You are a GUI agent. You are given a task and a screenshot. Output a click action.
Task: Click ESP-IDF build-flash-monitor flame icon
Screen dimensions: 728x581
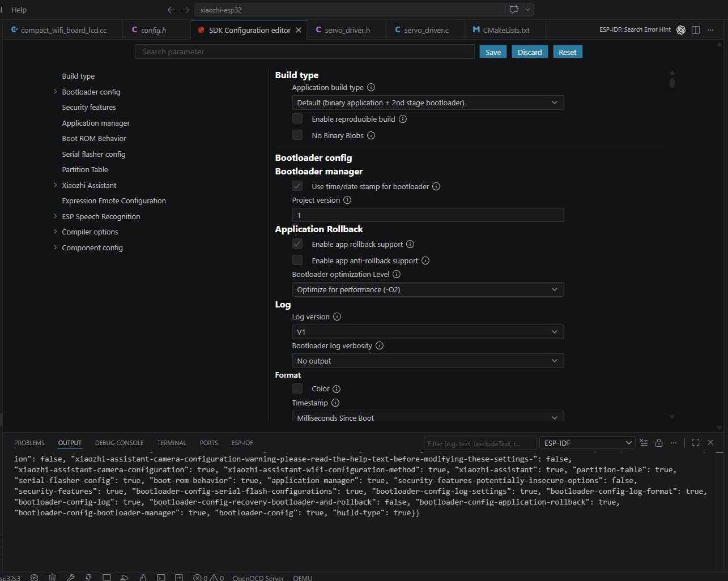(143, 578)
